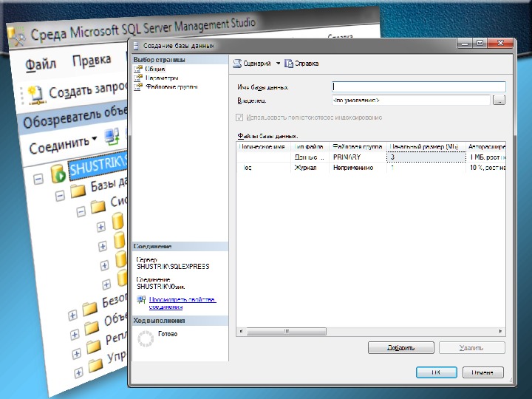Click the Отмена button
The height and width of the screenshot is (399, 532).
(x=482, y=372)
